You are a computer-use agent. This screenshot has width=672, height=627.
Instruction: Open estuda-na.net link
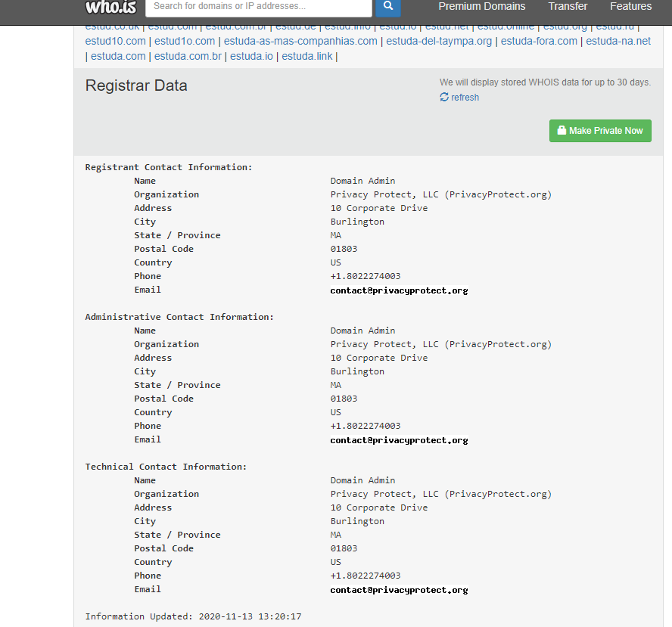click(x=618, y=41)
